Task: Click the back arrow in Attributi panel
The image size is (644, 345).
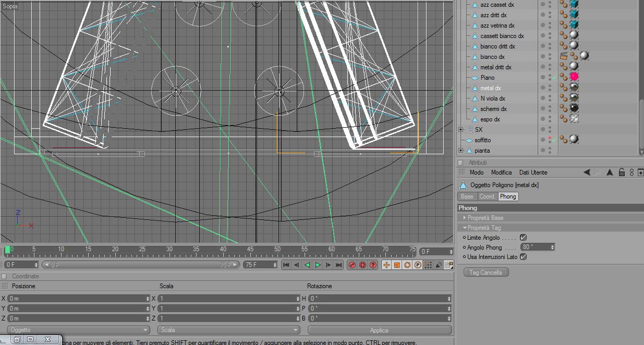Action: (x=587, y=173)
